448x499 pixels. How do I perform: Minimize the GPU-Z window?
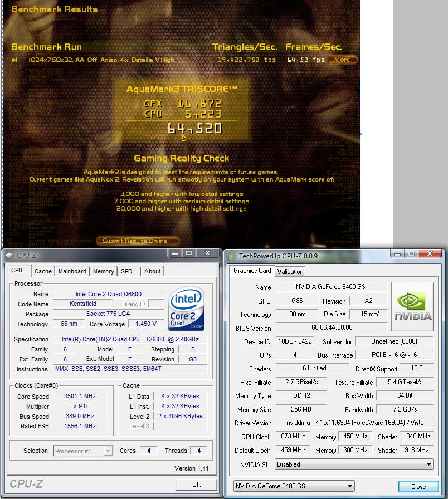397,254
